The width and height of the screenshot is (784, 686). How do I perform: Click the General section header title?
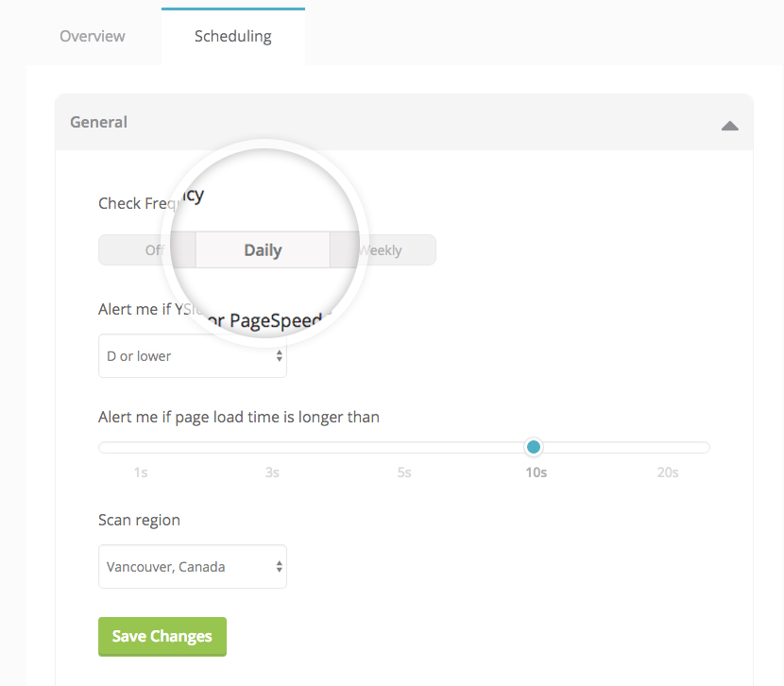point(98,122)
